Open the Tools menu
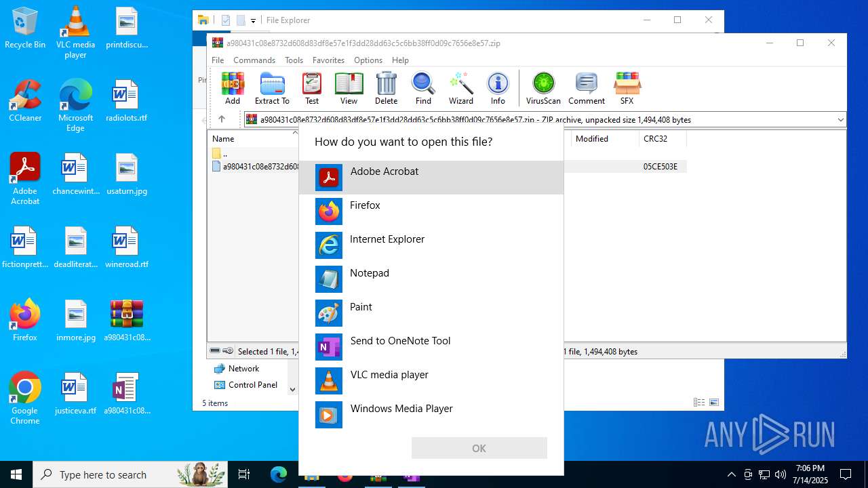 pyautogui.click(x=294, y=60)
